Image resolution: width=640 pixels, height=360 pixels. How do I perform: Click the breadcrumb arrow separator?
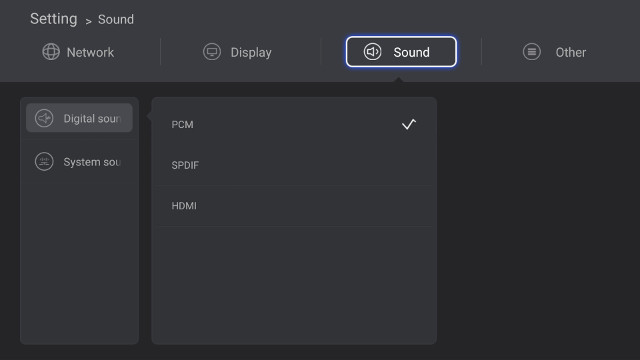[x=88, y=21]
